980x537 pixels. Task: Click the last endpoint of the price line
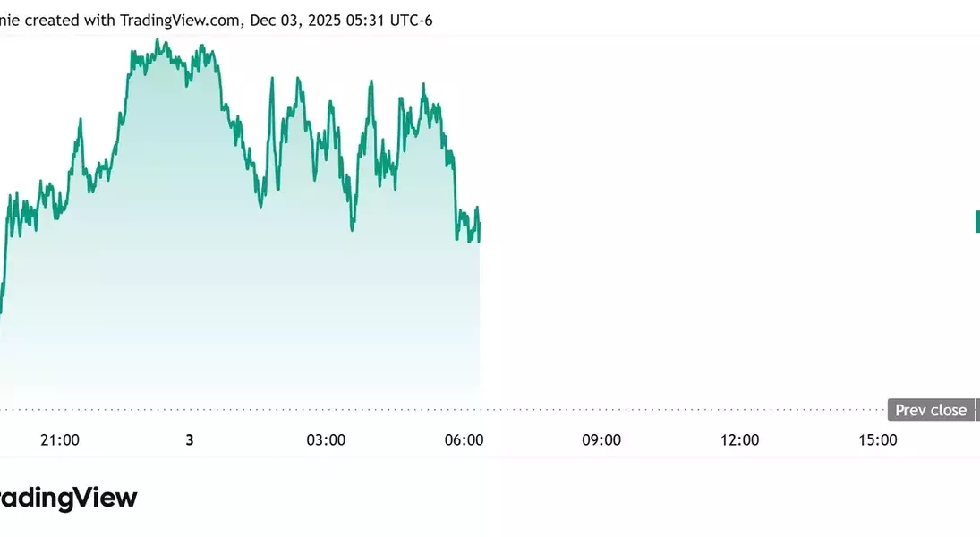[x=480, y=240]
